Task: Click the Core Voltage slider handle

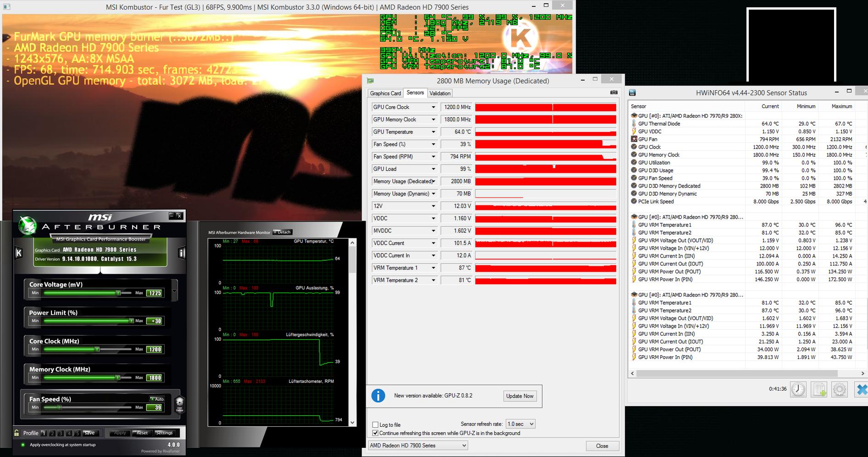Action: point(118,292)
